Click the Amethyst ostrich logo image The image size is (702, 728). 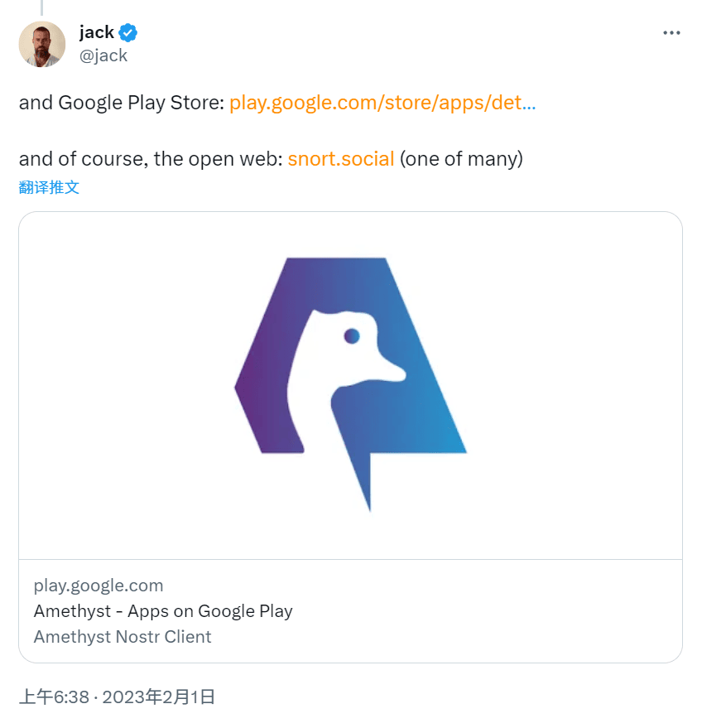350,385
